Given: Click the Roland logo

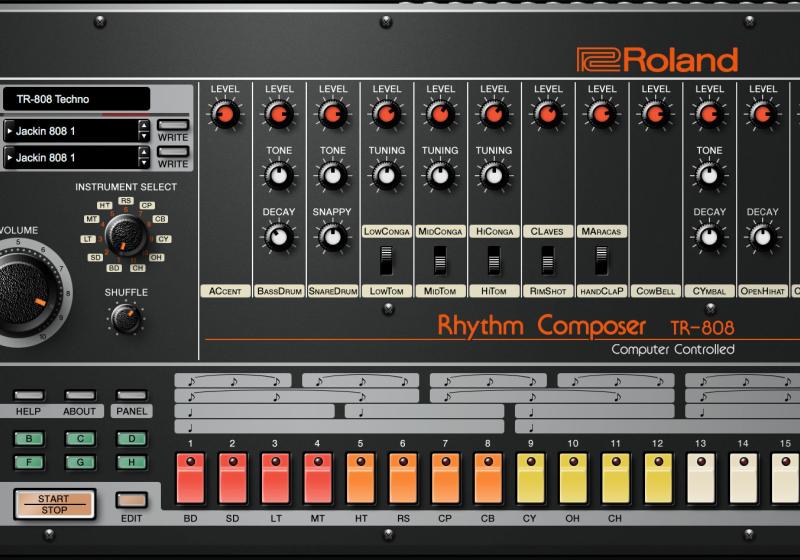Looking at the screenshot, I should pos(657,60).
